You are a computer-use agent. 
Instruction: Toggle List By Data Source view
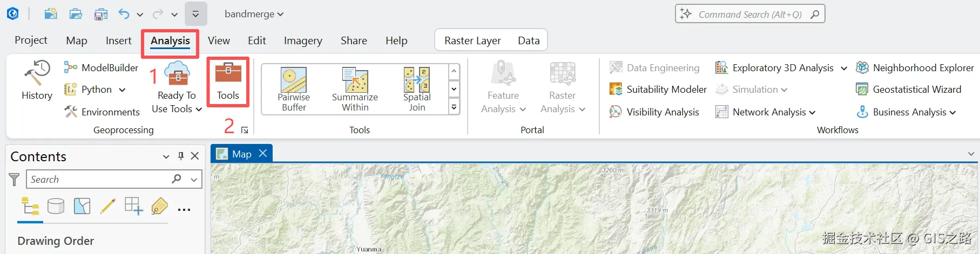click(x=56, y=207)
